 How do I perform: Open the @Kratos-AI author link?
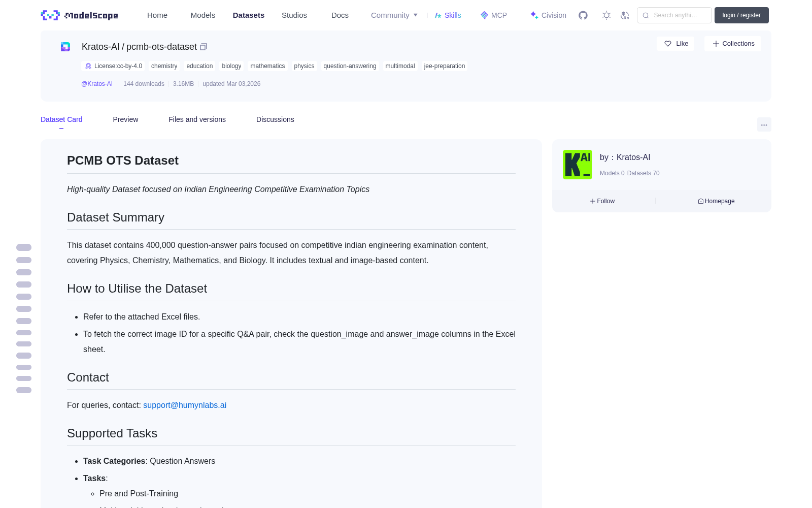97,84
